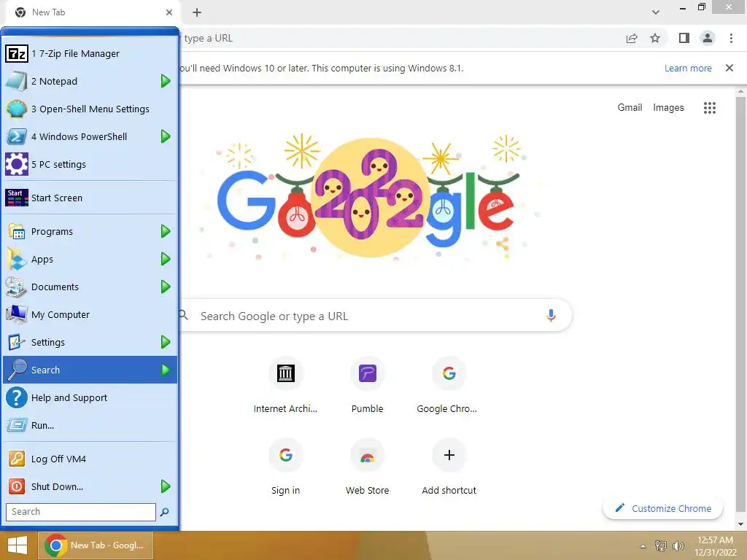Open 7-Zip File Manager from start menu
The image size is (747, 560).
(90, 53)
